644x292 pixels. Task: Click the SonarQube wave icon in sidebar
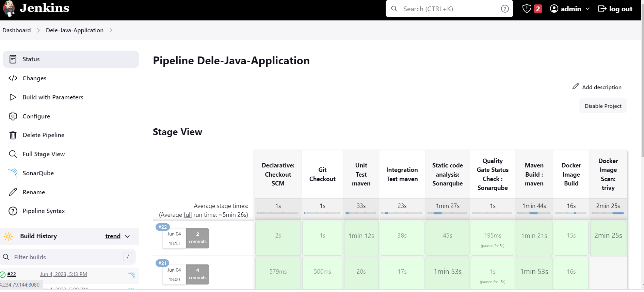point(13,173)
